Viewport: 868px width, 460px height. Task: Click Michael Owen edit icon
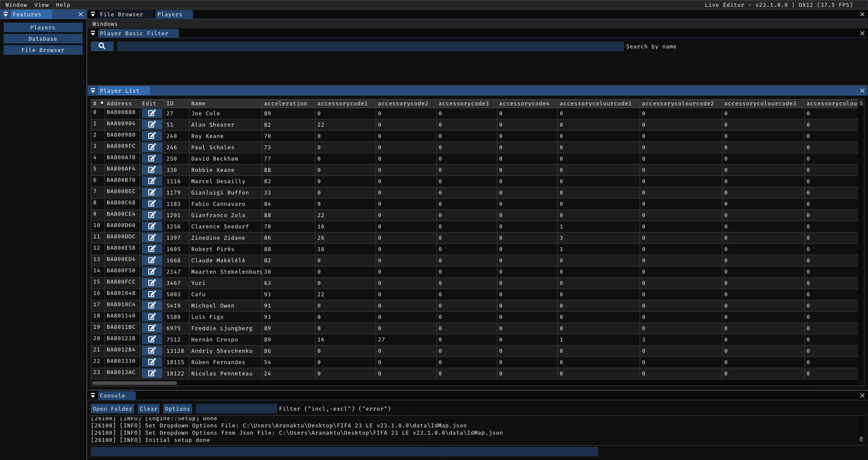pos(152,305)
